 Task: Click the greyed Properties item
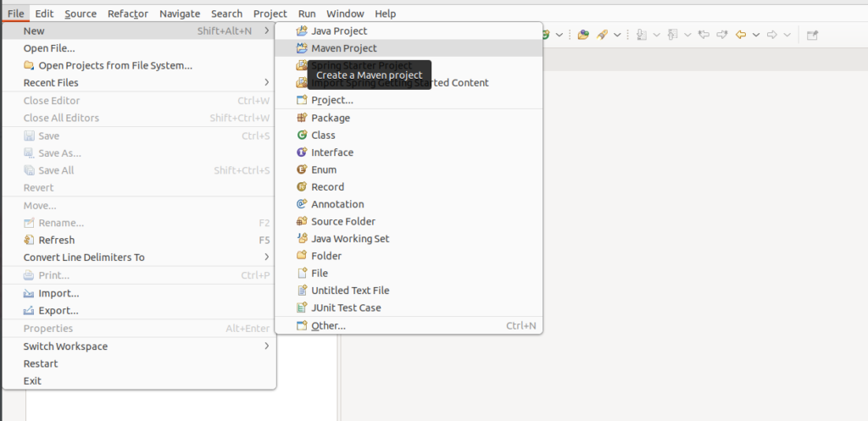pos(139,329)
